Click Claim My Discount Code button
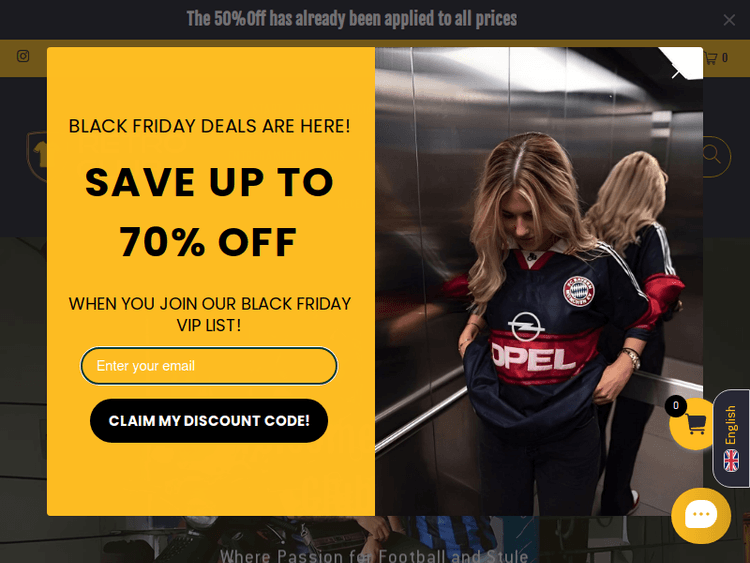750x563 pixels. coord(209,421)
